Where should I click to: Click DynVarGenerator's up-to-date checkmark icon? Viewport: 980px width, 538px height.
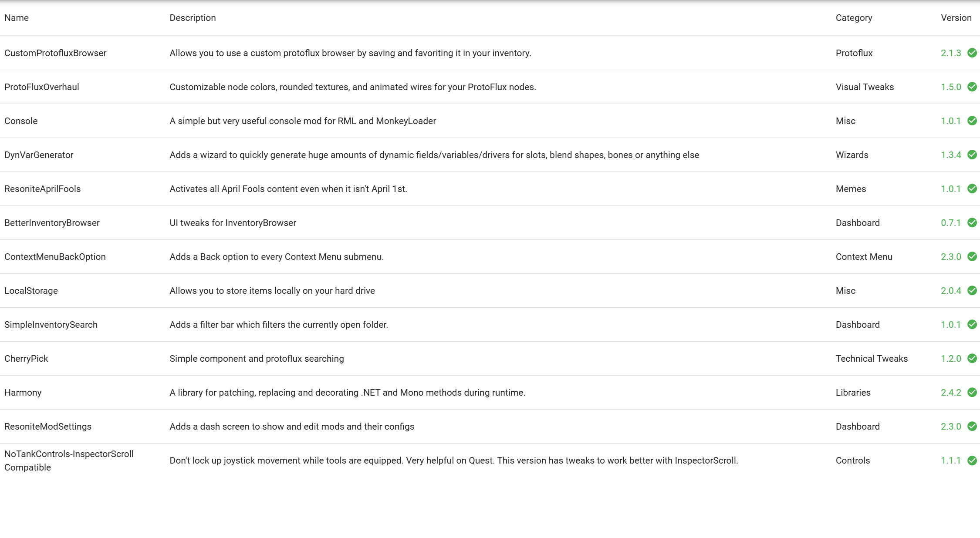point(972,155)
